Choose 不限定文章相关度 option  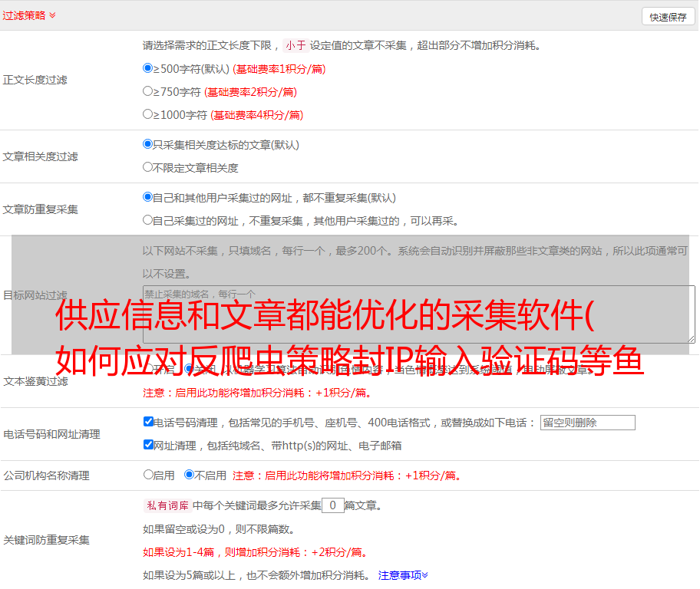(x=148, y=167)
